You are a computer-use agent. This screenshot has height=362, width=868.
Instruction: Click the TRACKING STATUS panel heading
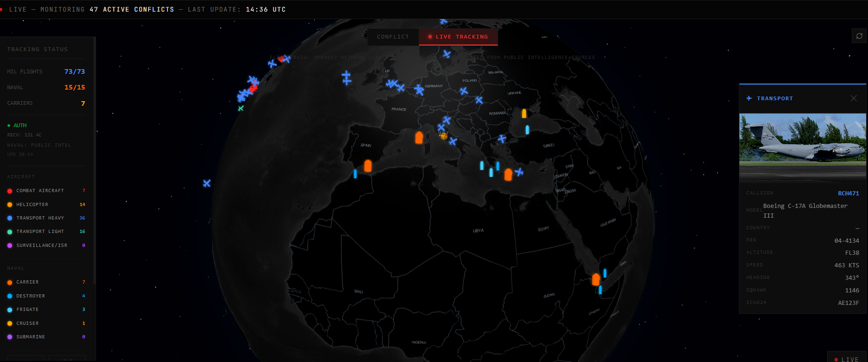(37, 49)
